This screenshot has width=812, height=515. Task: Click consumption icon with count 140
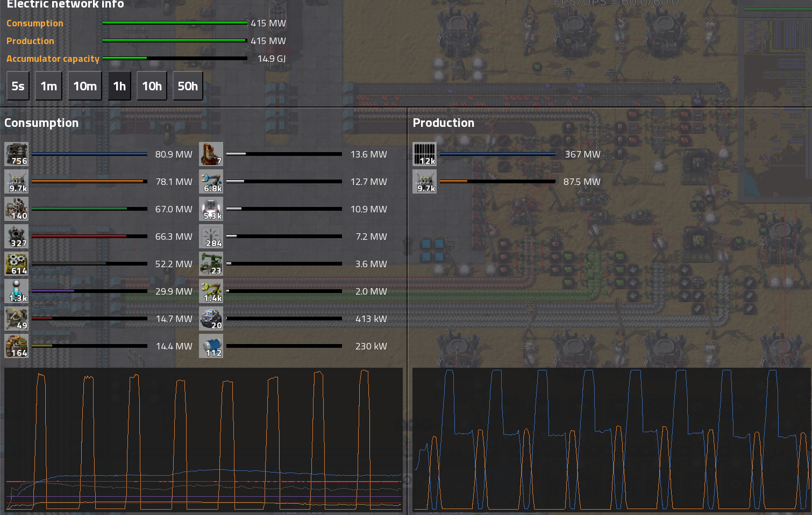pyautogui.click(x=17, y=209)
